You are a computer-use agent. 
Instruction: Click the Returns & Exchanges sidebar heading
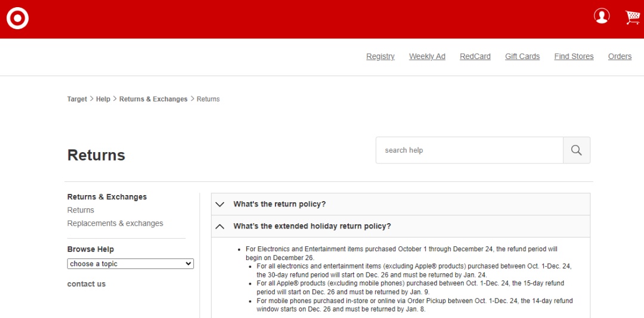point(107,197)
